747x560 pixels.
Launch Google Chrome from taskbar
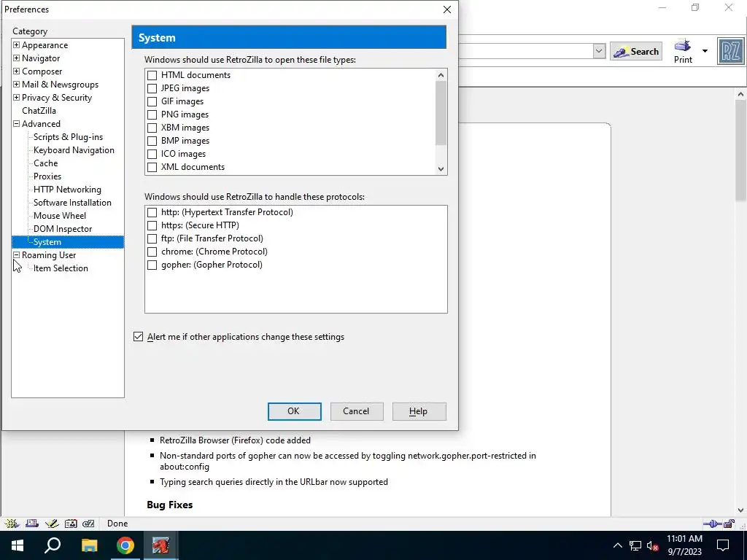(125, 545)
